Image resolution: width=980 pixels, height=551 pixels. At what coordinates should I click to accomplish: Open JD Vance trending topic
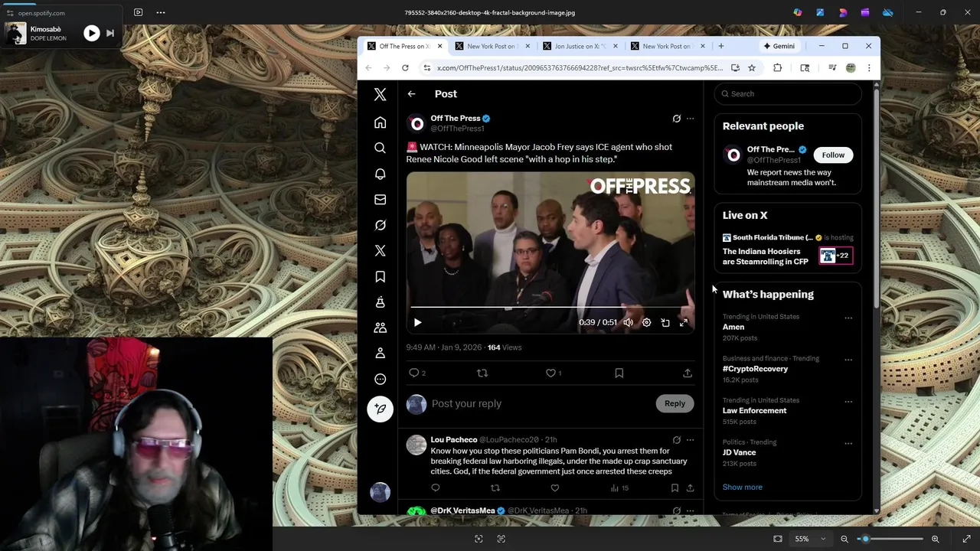click(x=739, y=452)
